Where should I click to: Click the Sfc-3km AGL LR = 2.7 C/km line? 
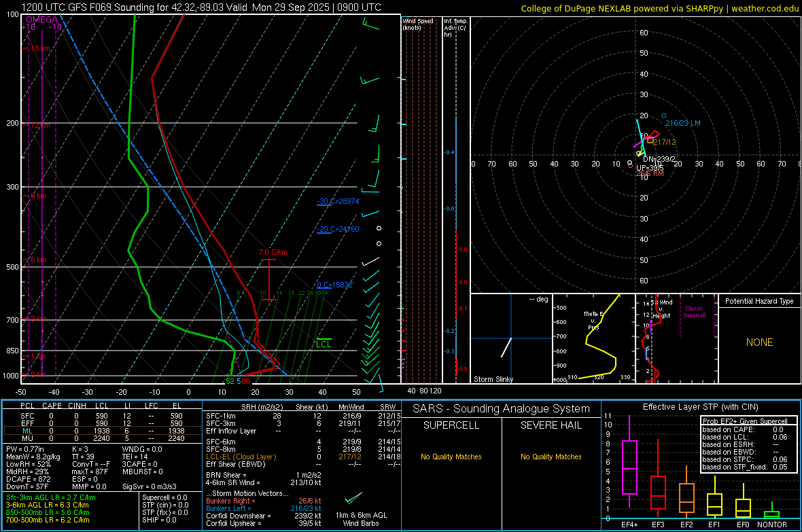click(x=51, y=498)
